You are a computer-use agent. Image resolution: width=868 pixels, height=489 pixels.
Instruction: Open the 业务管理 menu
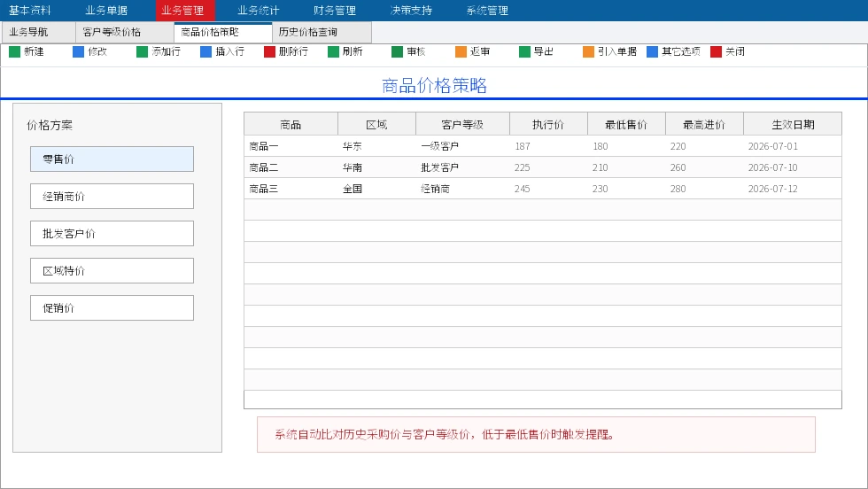pos(185,11)
